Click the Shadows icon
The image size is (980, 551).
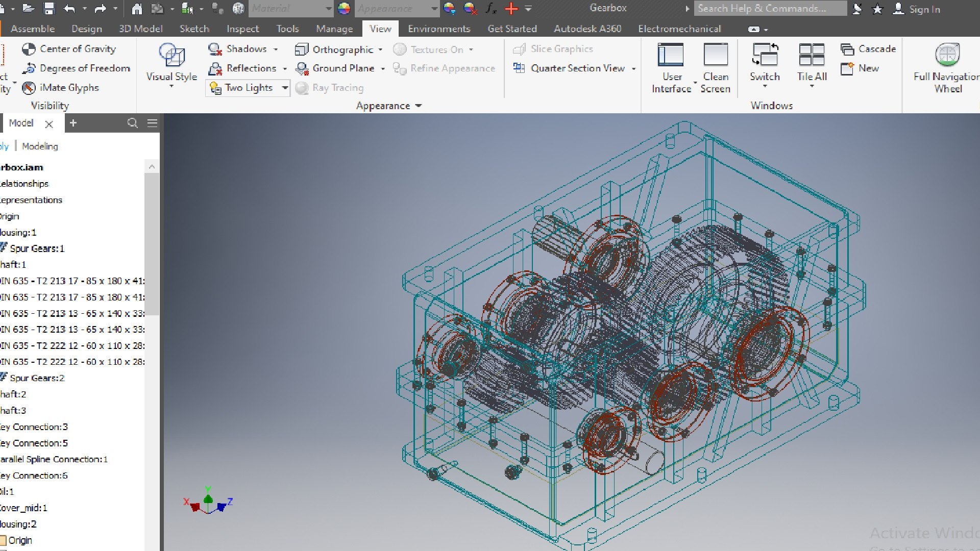coord(215,49)
